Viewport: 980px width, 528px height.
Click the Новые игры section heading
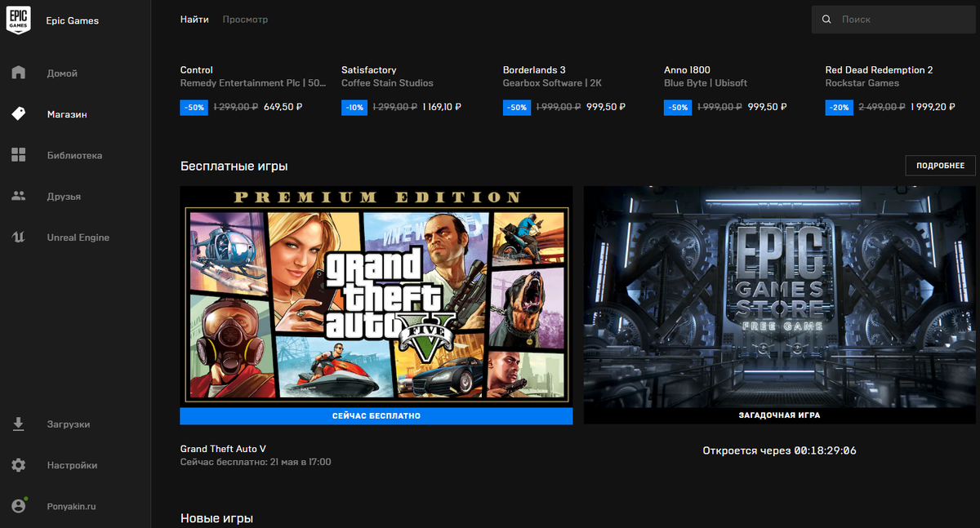pyautogui.click(x=216, y=518)
